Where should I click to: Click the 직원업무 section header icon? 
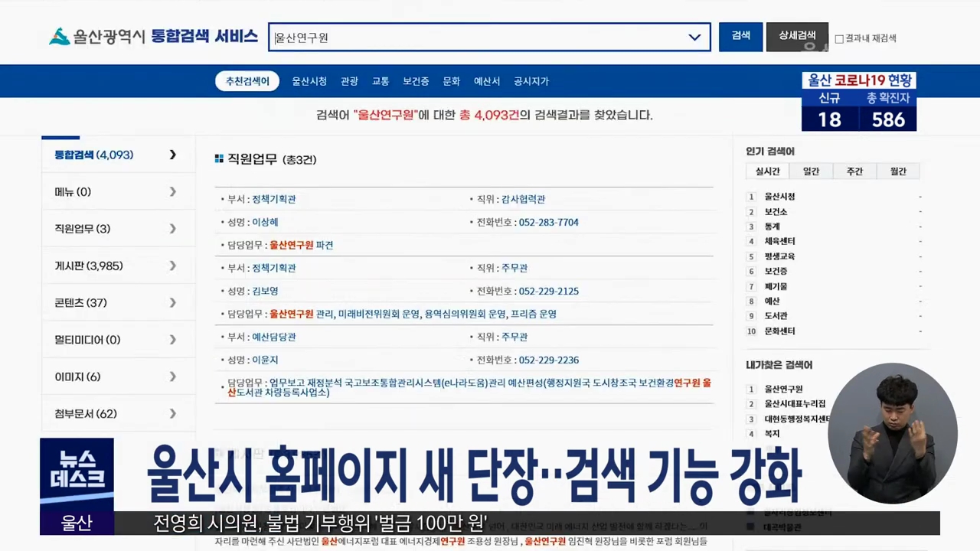click(220, 159)
